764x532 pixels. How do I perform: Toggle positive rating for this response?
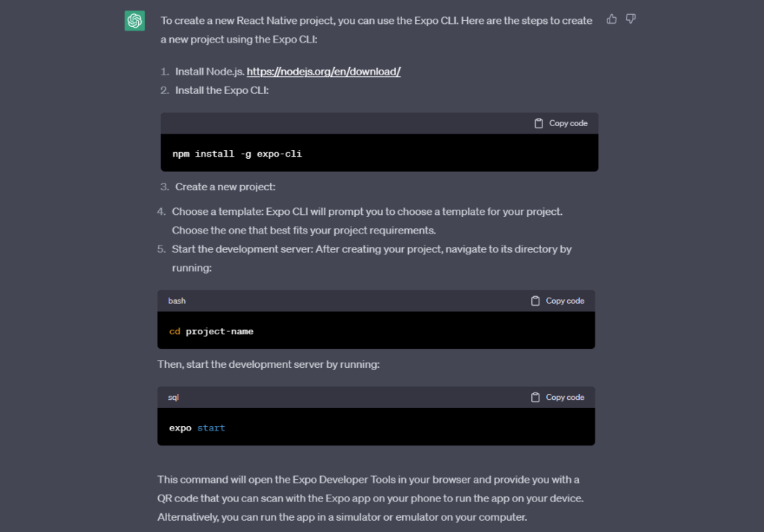(612, 19)
